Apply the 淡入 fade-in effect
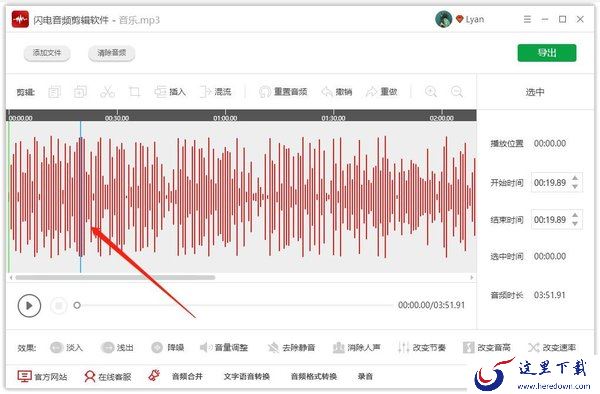Viewport: 600px width, 394px height. point(66,347)
